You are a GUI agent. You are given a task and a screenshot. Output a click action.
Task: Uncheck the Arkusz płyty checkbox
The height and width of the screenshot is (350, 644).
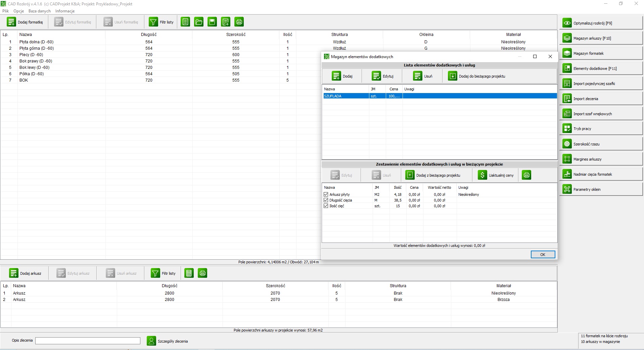tap(326, 194)
